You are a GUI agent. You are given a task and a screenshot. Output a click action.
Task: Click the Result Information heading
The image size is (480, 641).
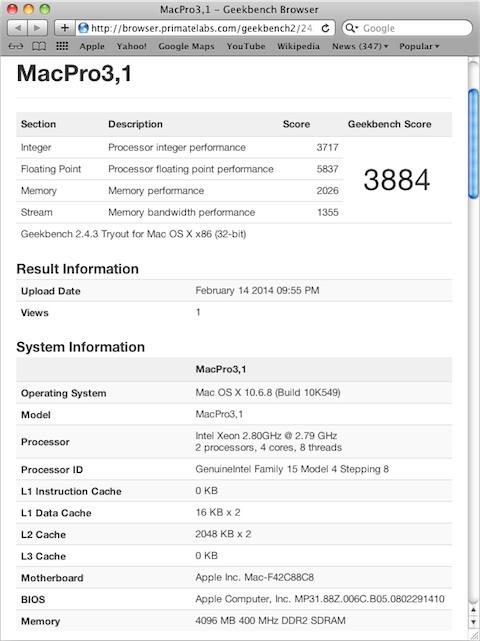coord(77,269)
